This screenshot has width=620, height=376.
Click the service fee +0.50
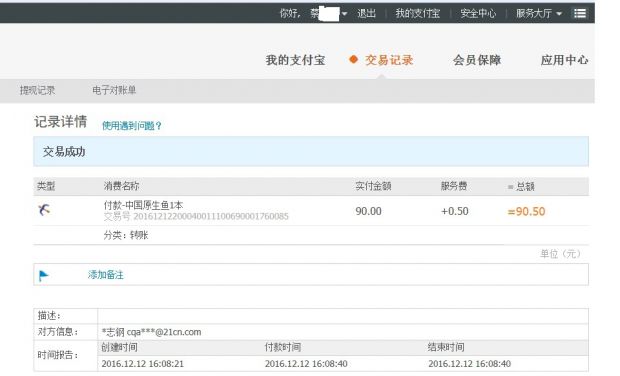455,212
